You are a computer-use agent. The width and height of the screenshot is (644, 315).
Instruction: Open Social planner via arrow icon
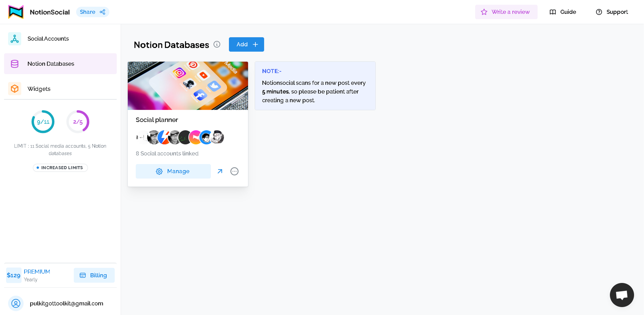tap(220, 171)
